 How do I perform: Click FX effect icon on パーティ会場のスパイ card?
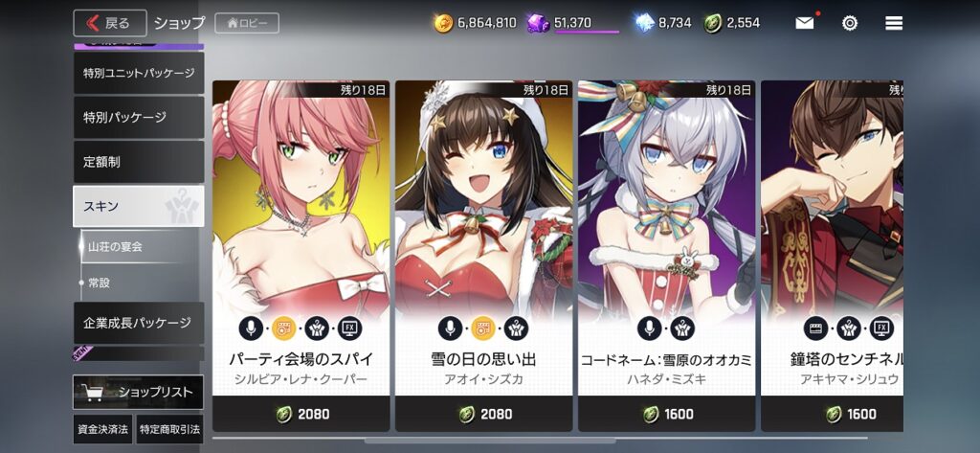point(350,328)
